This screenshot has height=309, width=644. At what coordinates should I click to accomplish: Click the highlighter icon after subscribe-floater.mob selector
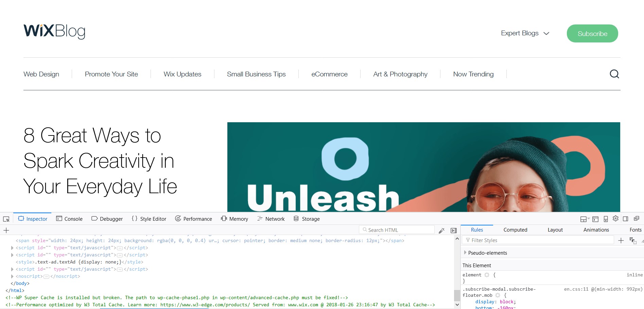click(x=498, y=295)
